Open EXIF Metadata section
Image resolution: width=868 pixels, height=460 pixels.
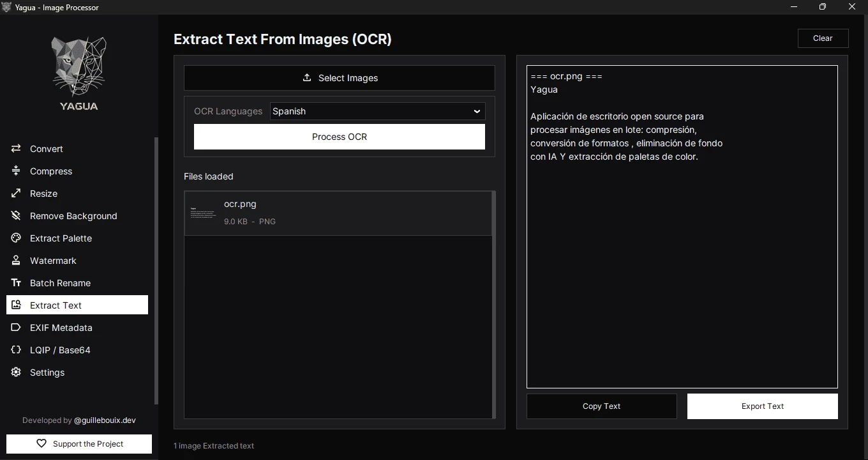click(x=77, y=328)
